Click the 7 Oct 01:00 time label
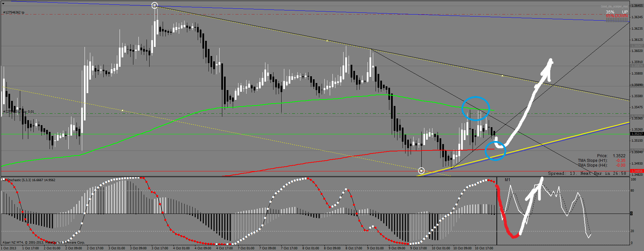This screenshot has height=251, width=644. pyautogui.click(x=246, y=248)
